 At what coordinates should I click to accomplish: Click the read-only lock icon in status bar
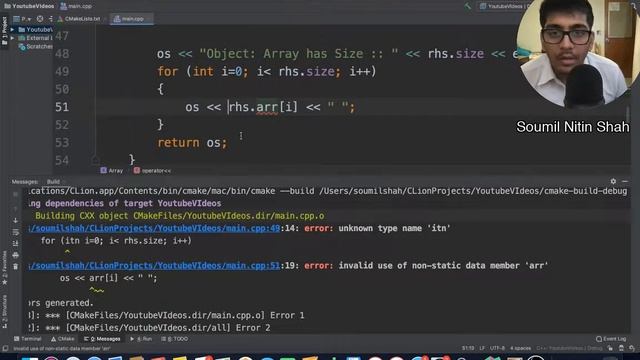pyautogui.click(x=610, y=348)
